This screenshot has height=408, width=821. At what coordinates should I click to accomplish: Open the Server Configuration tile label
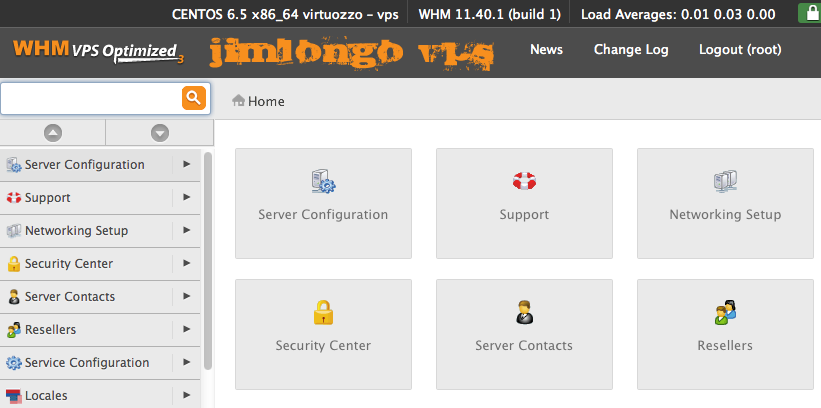coord(323,215)
